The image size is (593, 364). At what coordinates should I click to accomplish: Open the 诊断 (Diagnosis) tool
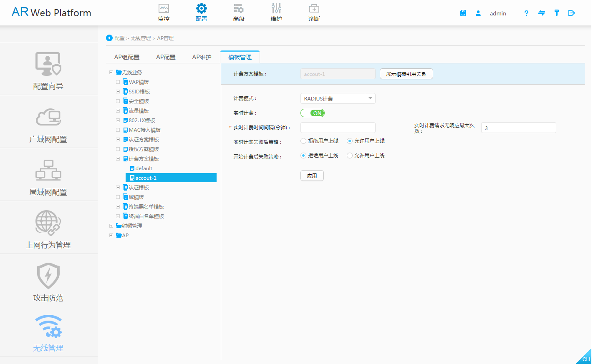(x=314, y=12)
